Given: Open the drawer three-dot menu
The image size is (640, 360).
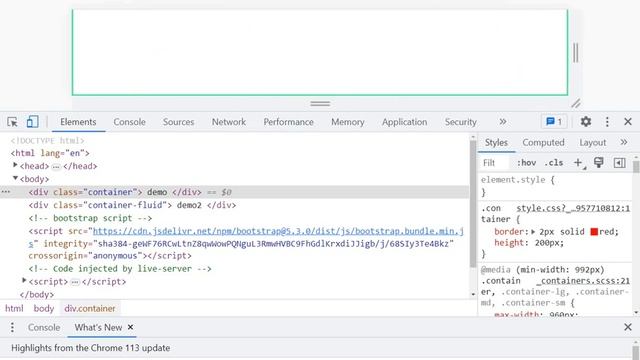Looking at the screenshot, I should 12,327.
